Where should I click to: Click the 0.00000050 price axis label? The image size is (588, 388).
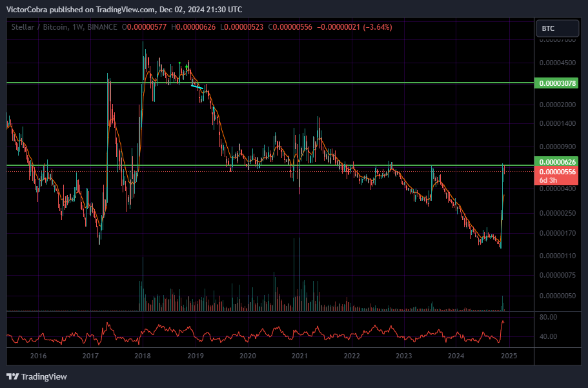[x=557, y=296]
